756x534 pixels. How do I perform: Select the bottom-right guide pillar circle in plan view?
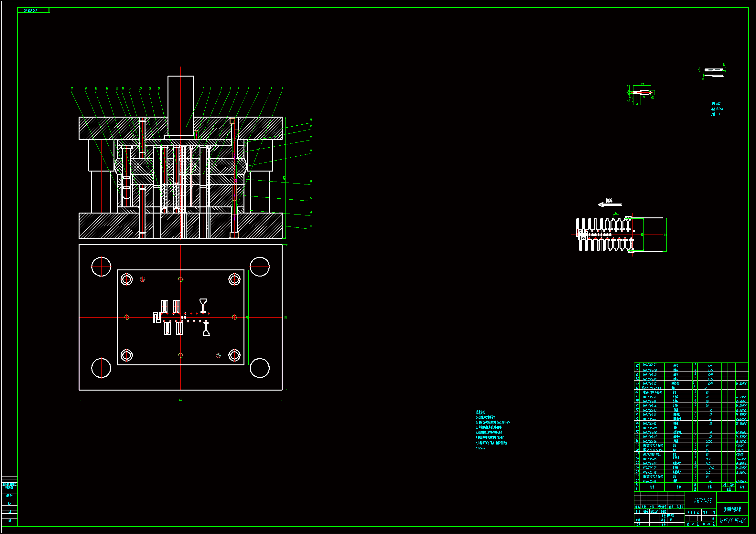click(259, 368)
